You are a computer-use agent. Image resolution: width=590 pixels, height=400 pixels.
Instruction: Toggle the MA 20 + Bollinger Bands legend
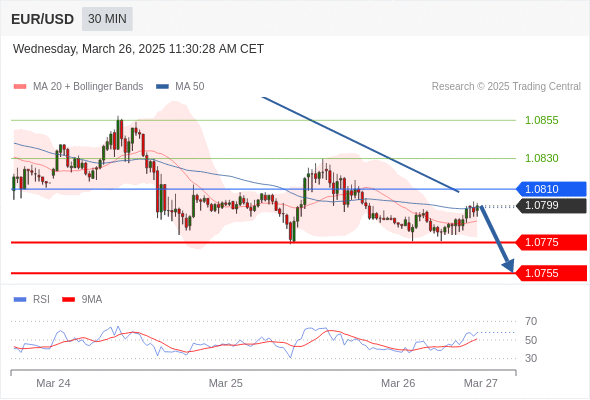88,87
